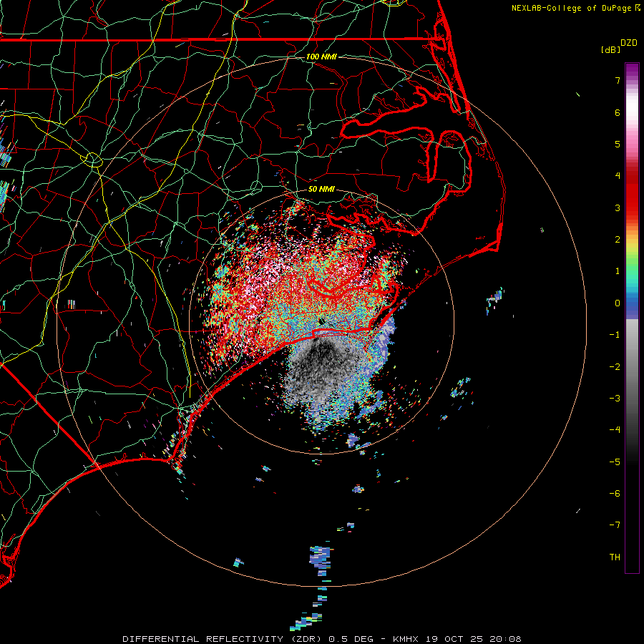Click the '-7' value on color scale

pos(615,525)
